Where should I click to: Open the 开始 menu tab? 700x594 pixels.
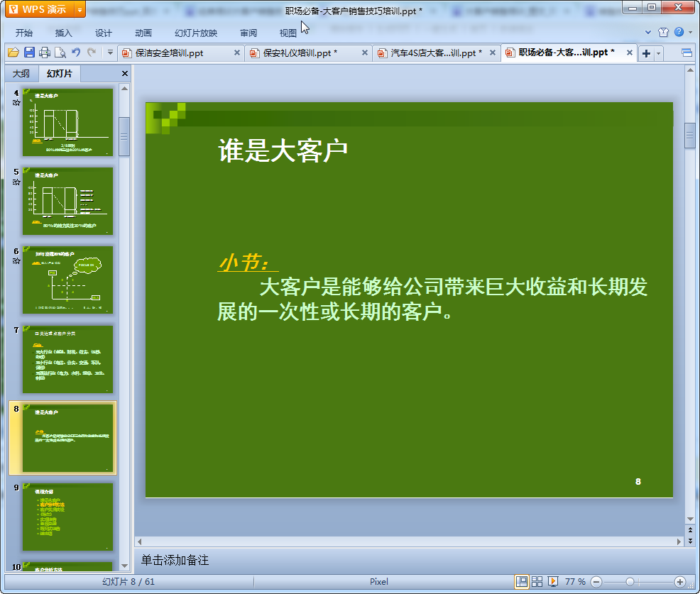click(x=23, y=33)
